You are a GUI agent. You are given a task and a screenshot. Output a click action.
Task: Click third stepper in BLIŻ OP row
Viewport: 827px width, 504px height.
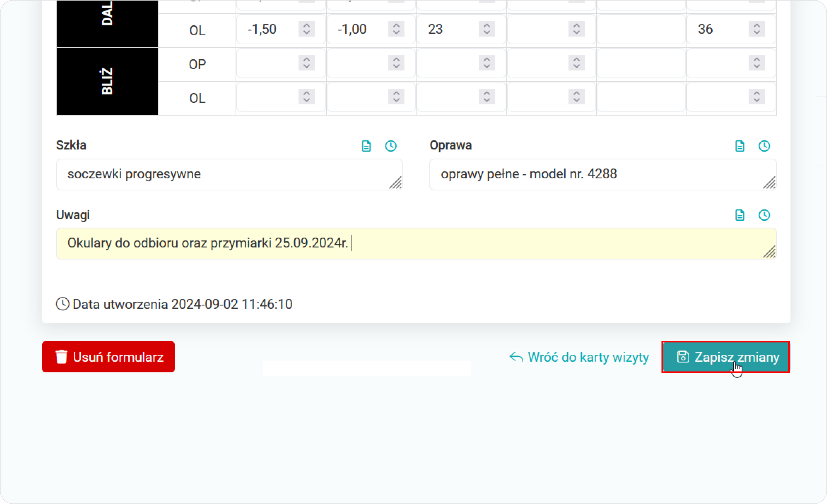487,63
